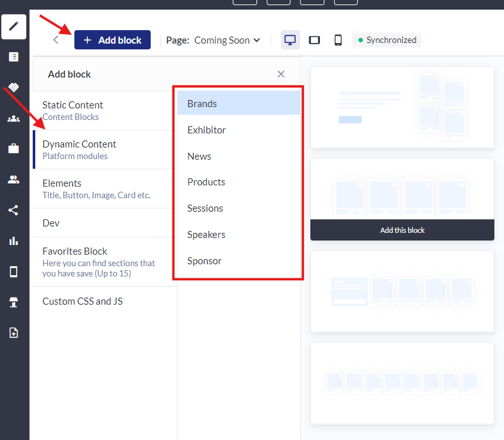Select Static Content category

click(105, 110)
